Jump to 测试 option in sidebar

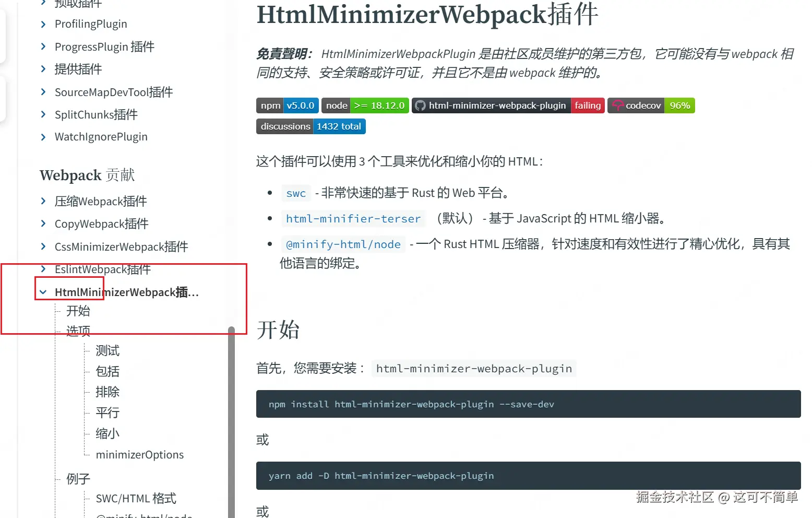click(x=108, y=350)
